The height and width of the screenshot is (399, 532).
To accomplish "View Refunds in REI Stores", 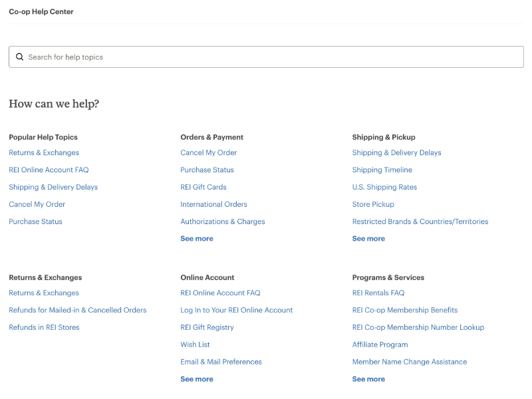I will 44,328.
